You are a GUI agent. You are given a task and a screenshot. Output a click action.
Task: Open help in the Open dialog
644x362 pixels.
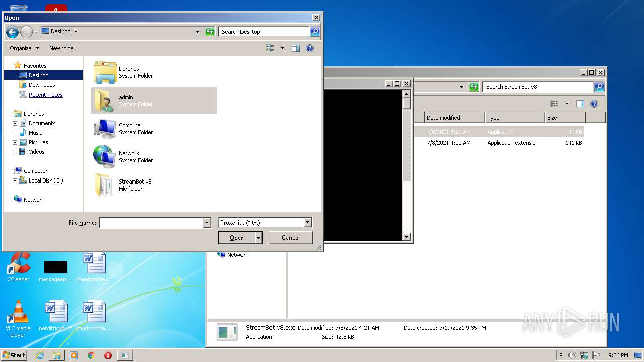310,48
